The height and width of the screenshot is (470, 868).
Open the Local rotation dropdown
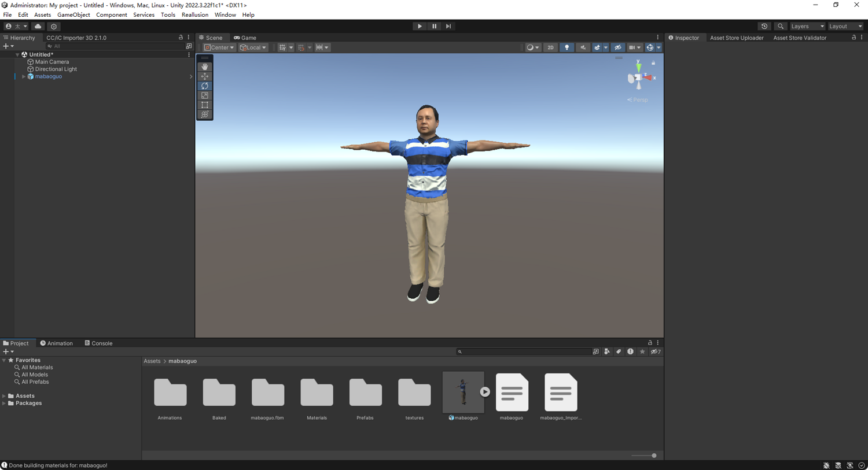pyautogui.click(x=253, y=47)
